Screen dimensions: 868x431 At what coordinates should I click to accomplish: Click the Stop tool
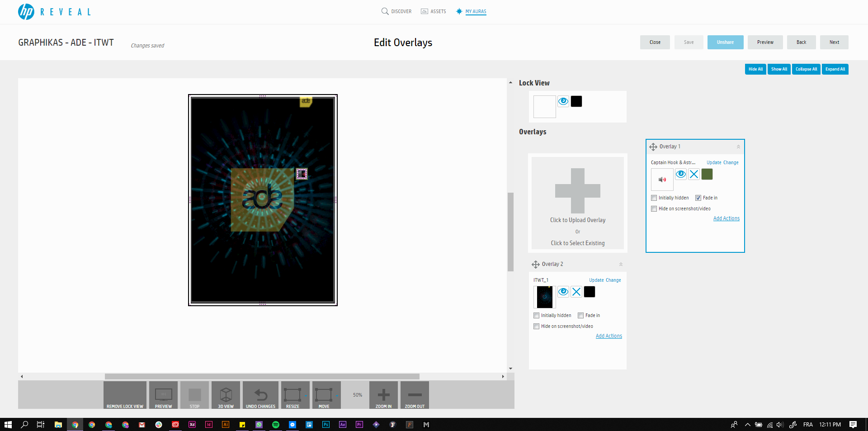[194, 395]
